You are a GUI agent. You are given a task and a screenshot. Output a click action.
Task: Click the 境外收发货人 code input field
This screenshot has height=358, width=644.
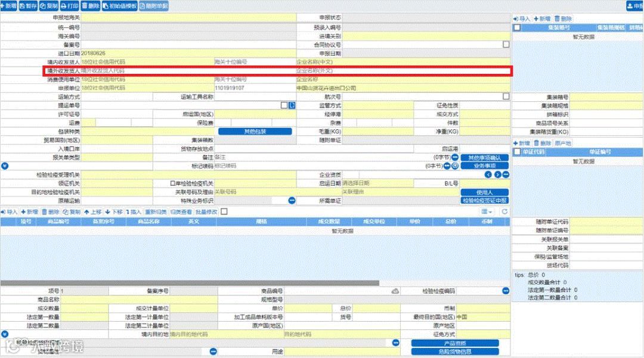[188, 70]
